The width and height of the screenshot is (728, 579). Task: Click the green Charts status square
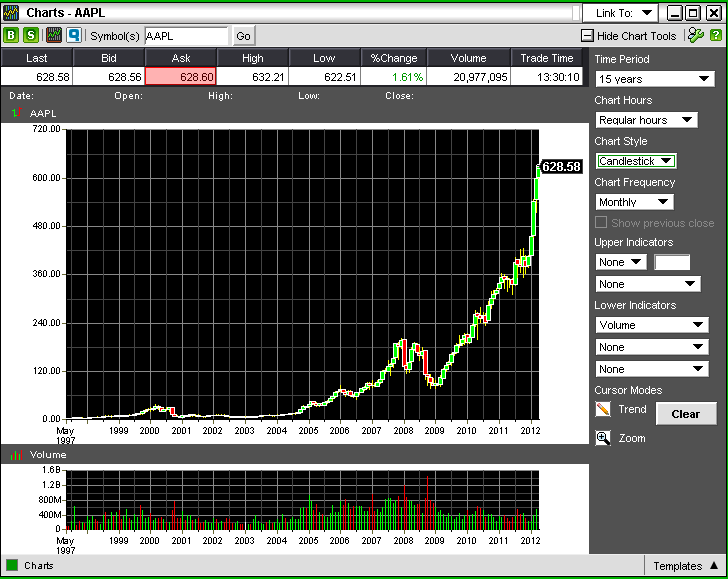(x=12, y=565)
